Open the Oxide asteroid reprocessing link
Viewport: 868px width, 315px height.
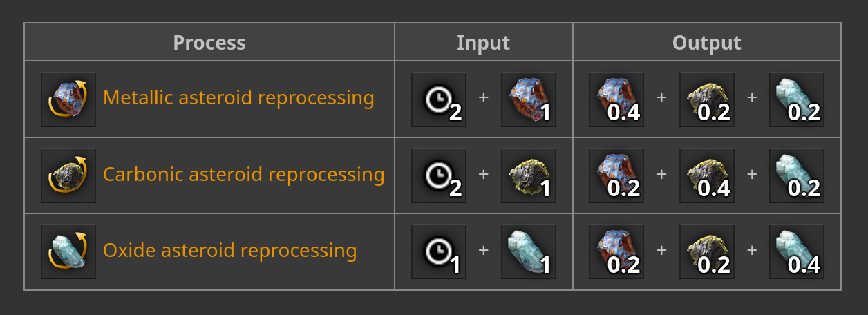[x=229, y=250]
